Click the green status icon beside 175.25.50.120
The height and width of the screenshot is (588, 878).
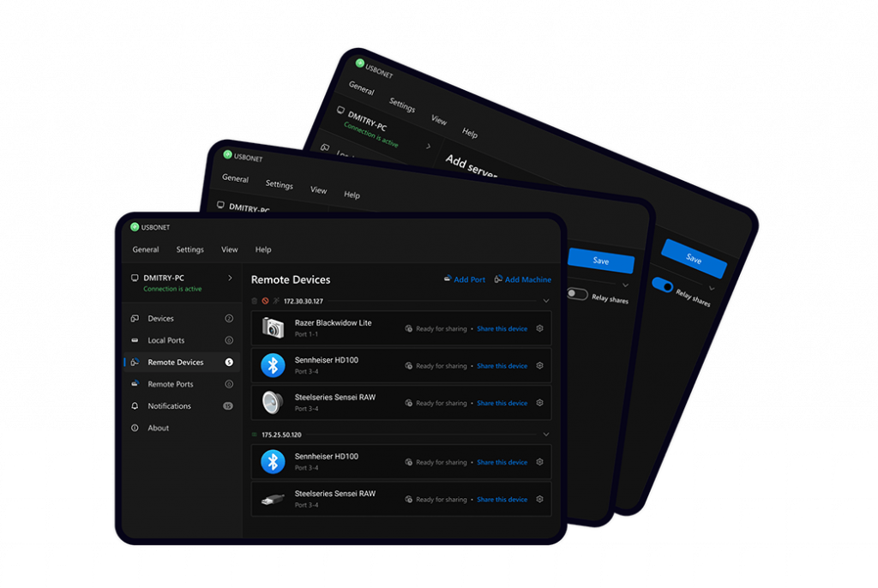255,435
